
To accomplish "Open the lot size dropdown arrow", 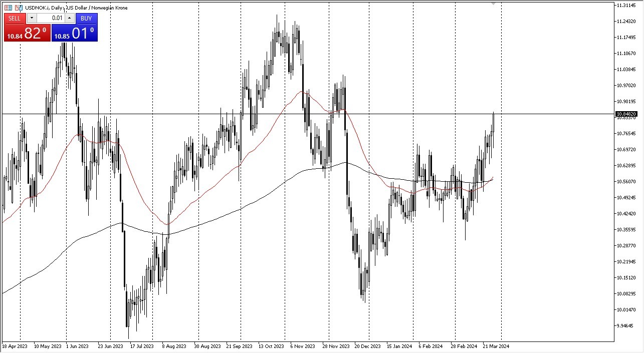I will coord(32,19).
